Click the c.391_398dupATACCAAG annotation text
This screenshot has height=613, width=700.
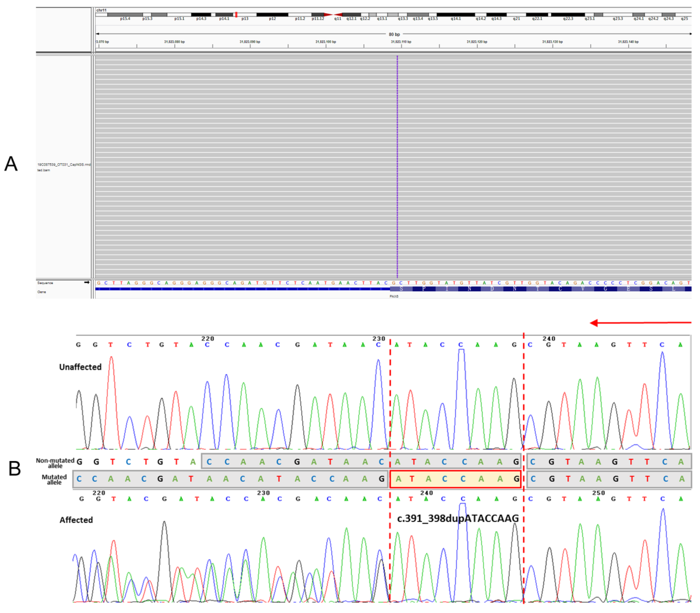click(458, 519)
